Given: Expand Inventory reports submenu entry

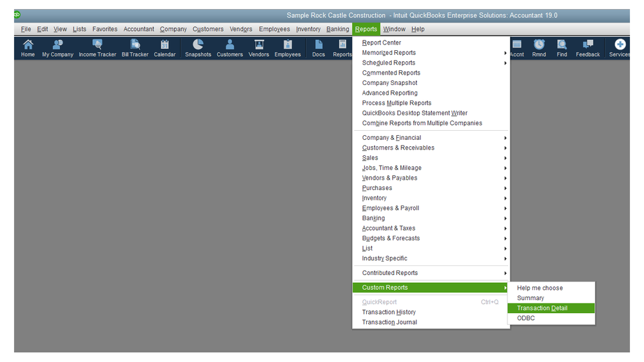Looking at the screenshot, I should (x=431, y=198).
